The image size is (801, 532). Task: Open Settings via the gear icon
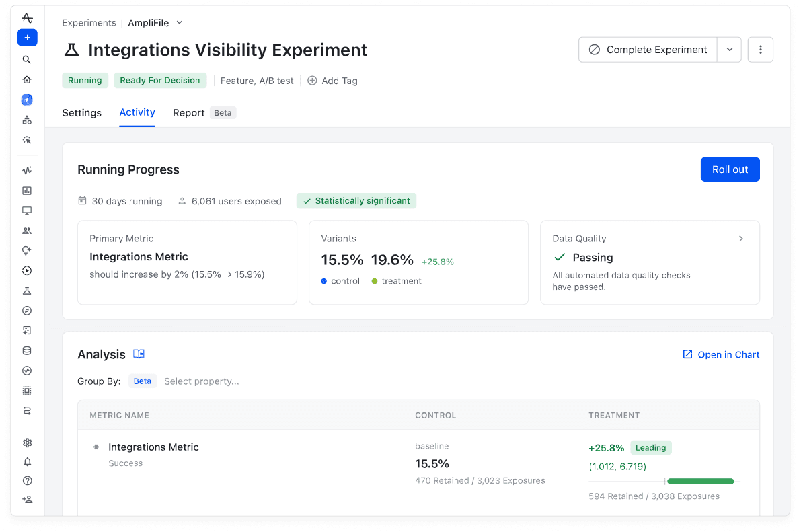(28, 443)
